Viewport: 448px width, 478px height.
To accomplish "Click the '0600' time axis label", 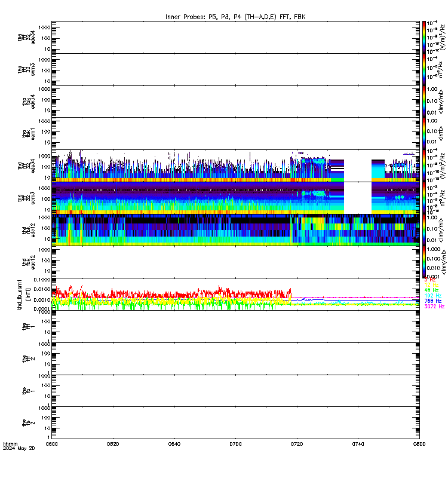I will pyautogui.click(x=51, y=444).
